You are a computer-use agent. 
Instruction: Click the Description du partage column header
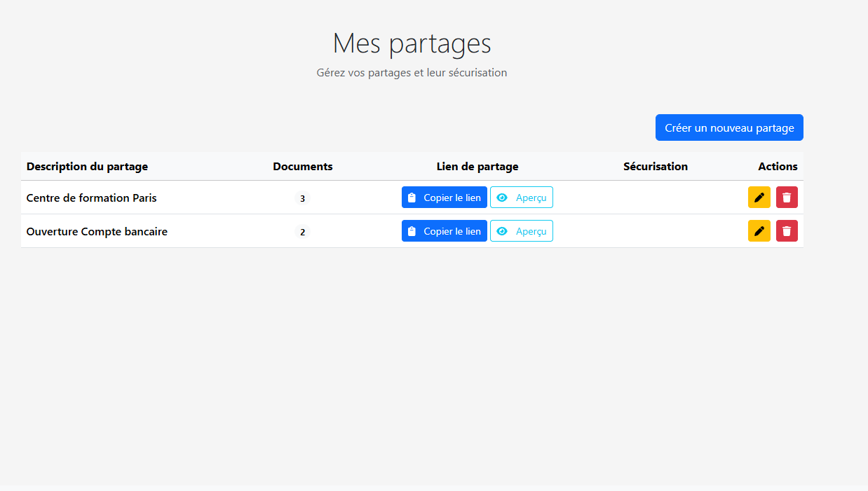click(87, 167)
